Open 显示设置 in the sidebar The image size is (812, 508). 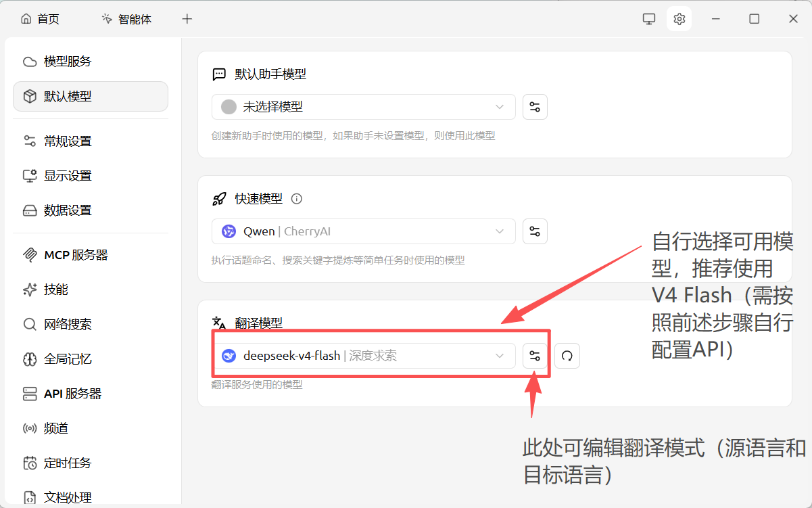pyautogui.click(x=91, y=176)
